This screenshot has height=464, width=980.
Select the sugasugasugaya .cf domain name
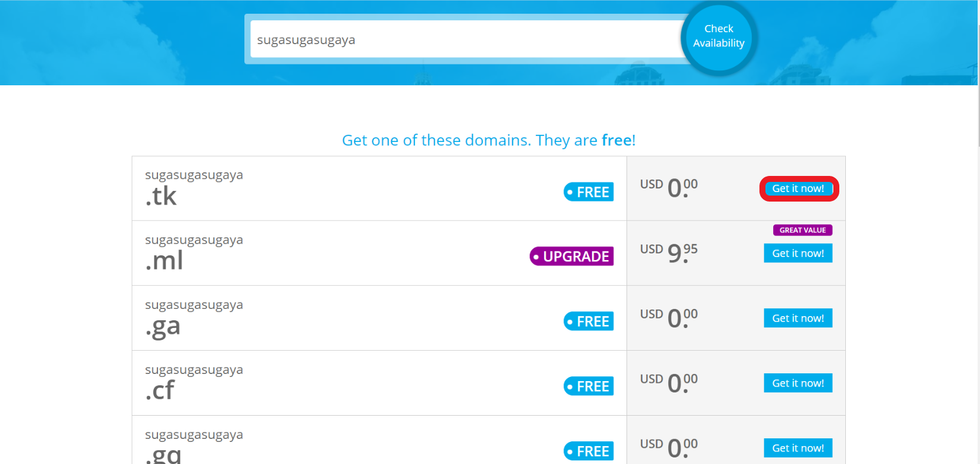[194, 382]
